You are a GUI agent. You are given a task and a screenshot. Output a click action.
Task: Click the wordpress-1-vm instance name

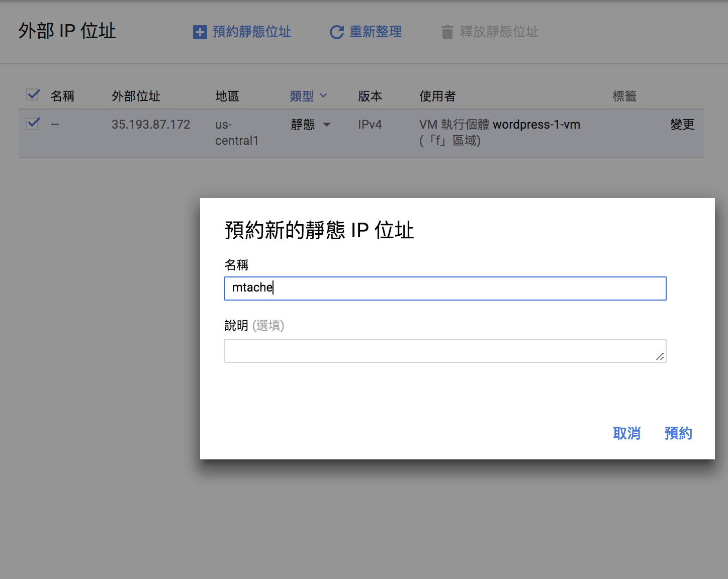tap(536, 125)
